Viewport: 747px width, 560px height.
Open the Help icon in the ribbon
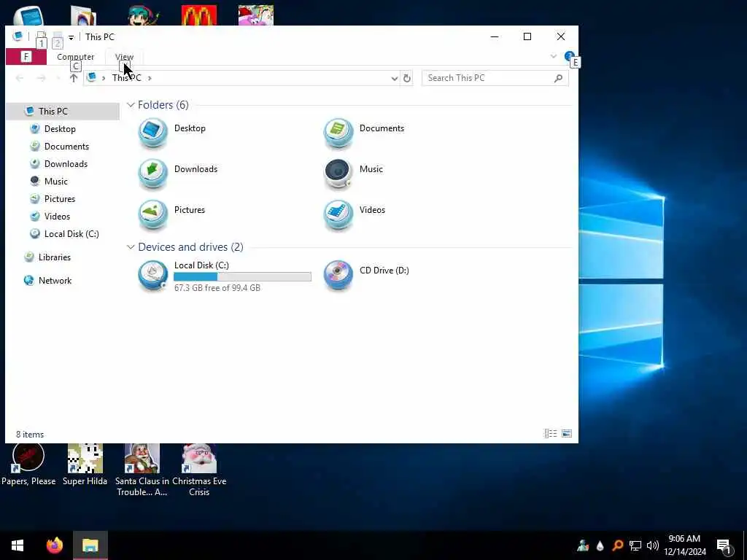click(569, 57)
